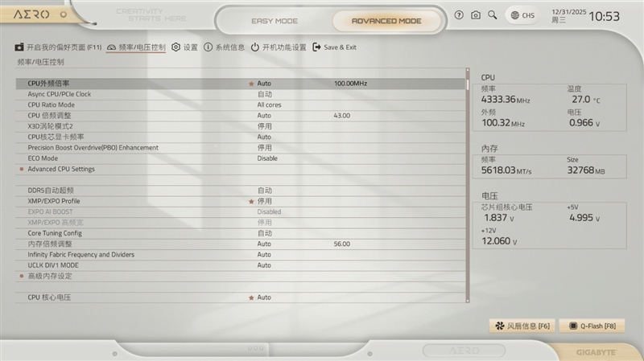
Task: Take a screenshot with the camera icon
Action: click(476, 15)
